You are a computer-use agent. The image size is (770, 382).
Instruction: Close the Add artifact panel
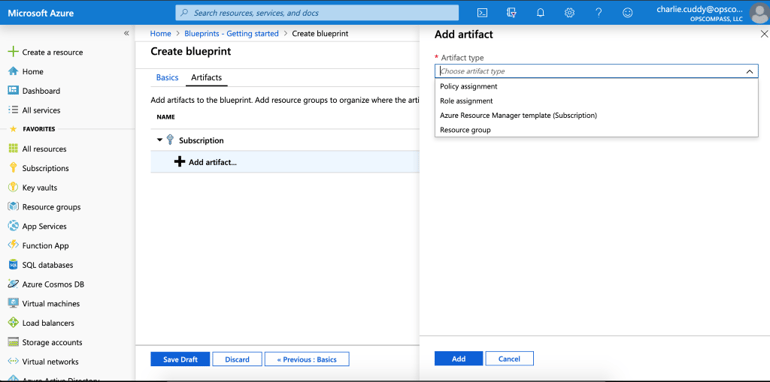point(764,34)
